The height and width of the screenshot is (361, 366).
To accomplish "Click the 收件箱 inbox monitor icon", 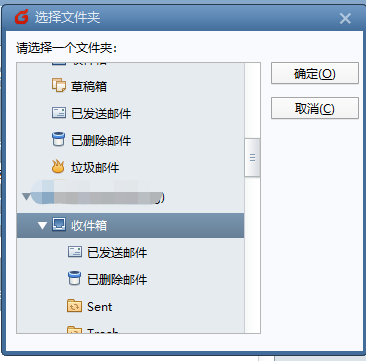I will pyautogui.click(x=59, y=225).
